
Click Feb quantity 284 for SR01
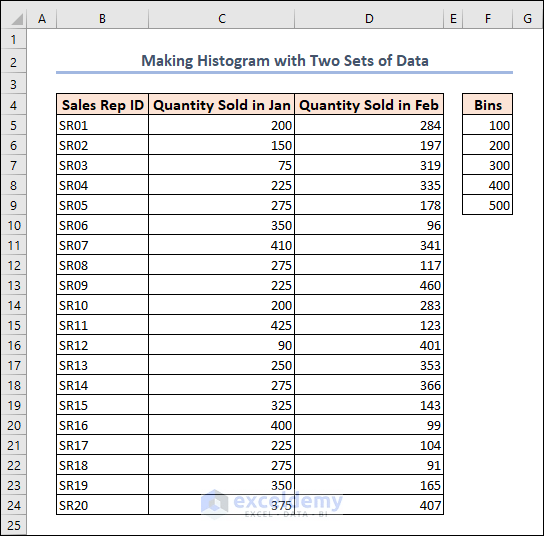click(369, 125)
